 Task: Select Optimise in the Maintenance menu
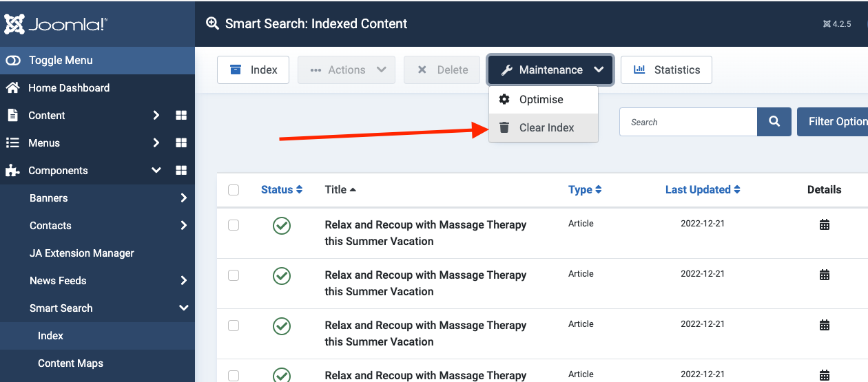coord(541,100)
